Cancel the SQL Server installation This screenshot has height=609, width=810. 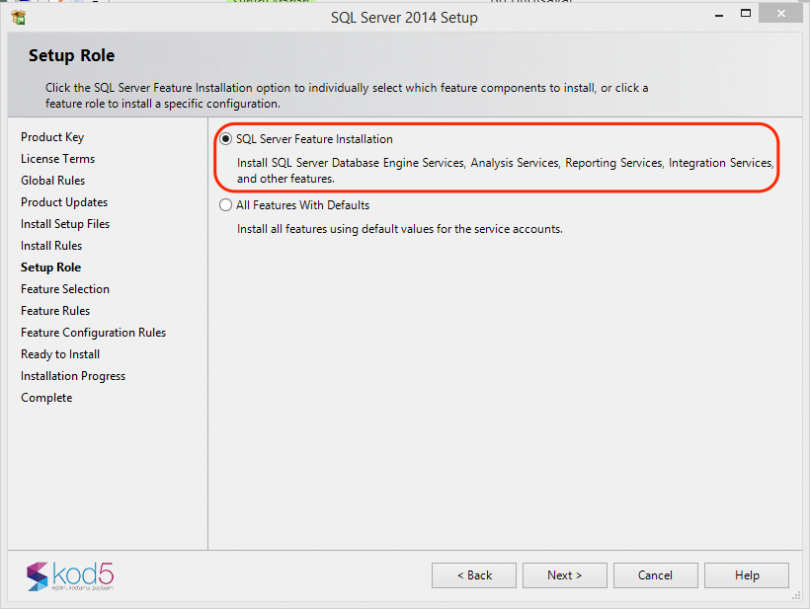click(655, 575)
